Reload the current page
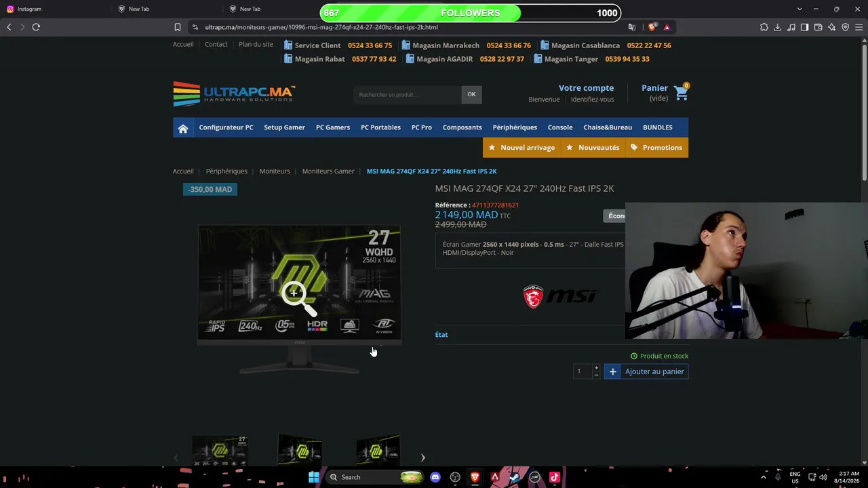The image size is (868, 488). click(x=36, y=27)
